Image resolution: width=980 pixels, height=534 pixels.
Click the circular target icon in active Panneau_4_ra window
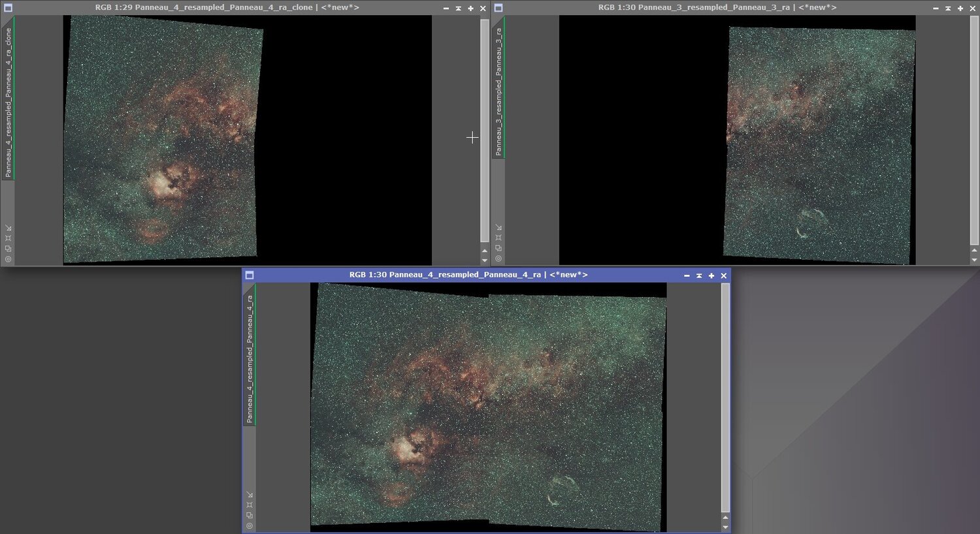tap(250, 526)
